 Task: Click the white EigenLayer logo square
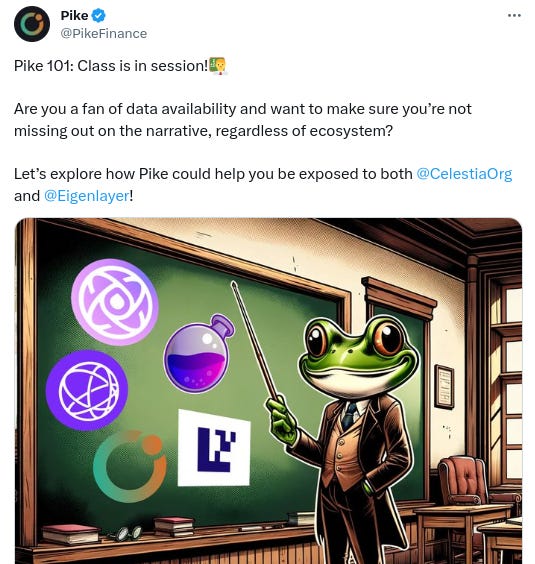pyautogui.click(x=214, y=447)
